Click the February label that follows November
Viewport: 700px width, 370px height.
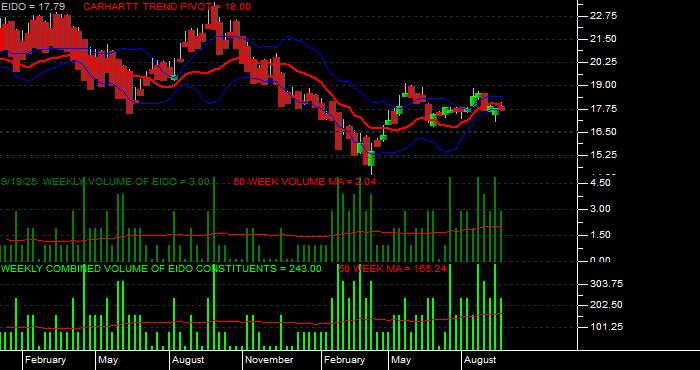point(344,360)
